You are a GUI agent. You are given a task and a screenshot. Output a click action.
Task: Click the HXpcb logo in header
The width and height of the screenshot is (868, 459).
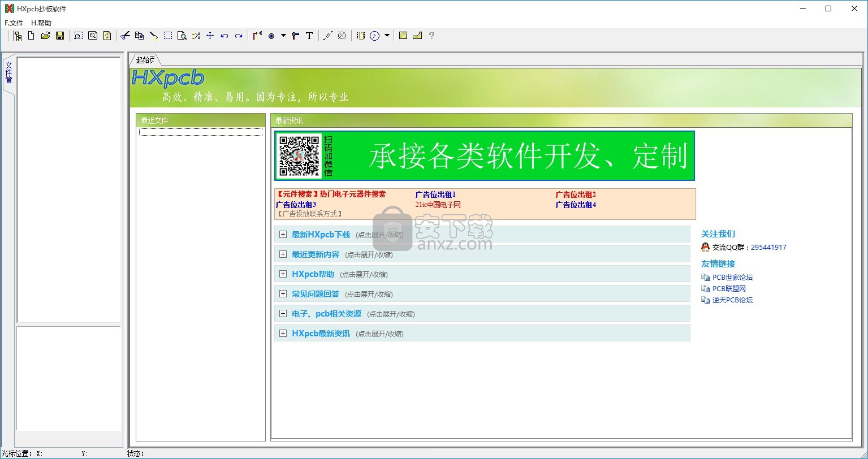[168, 78]
